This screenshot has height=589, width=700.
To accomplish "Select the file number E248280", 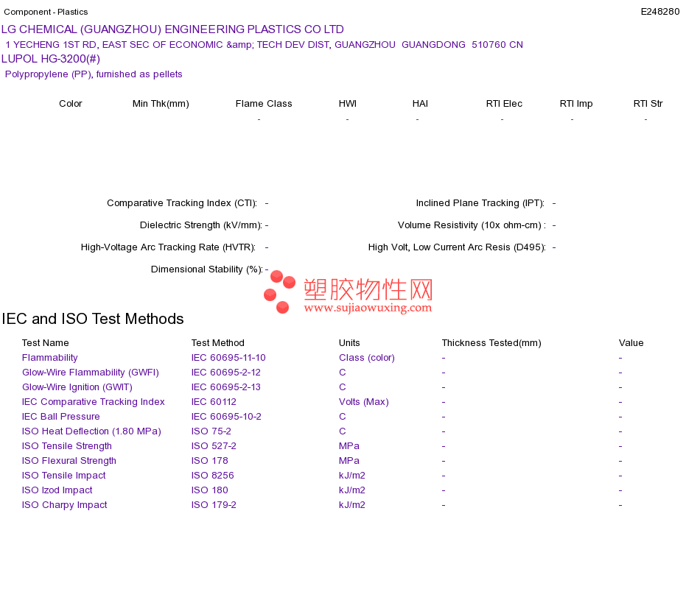I will (x=659, y=12).
